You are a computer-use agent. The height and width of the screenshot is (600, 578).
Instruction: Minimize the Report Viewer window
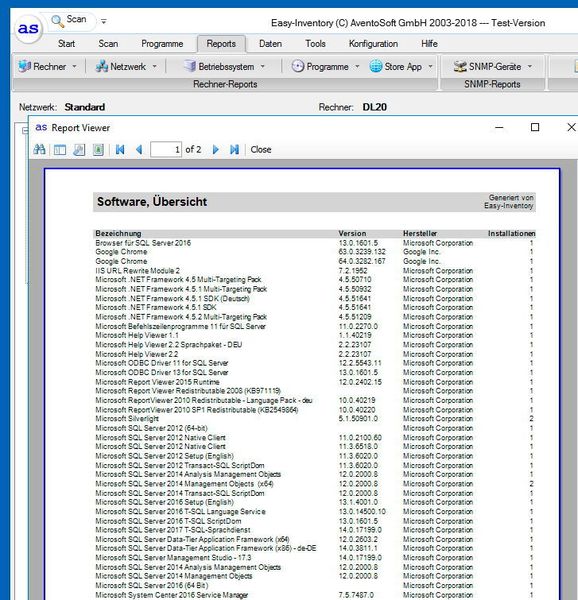pyautogui.click(x=499, y=127)
